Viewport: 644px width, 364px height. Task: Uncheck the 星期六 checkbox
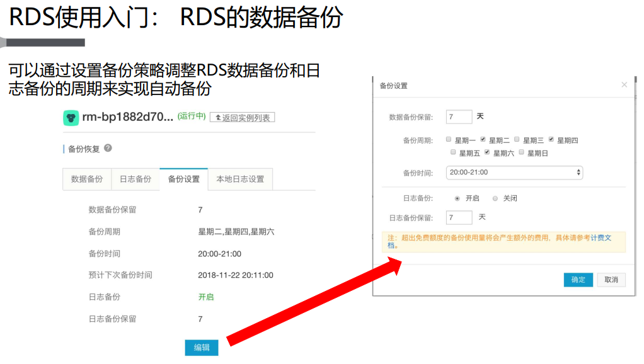pos(487,152)
